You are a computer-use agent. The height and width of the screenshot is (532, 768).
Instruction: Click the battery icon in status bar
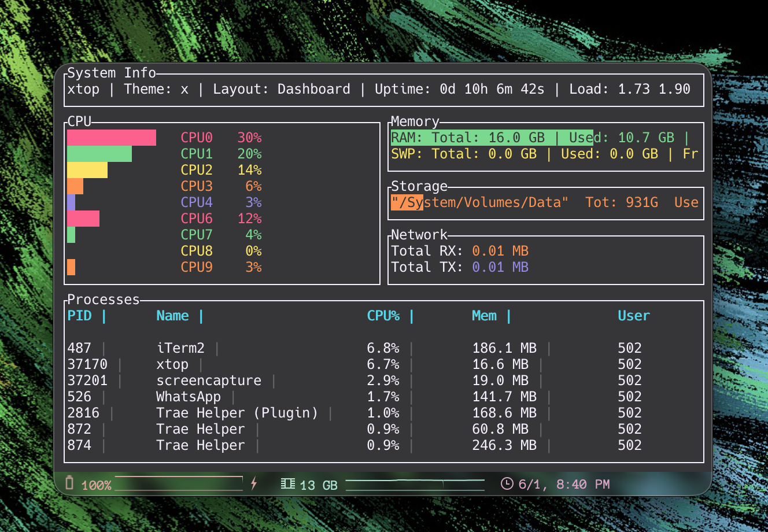pos(69,483)
